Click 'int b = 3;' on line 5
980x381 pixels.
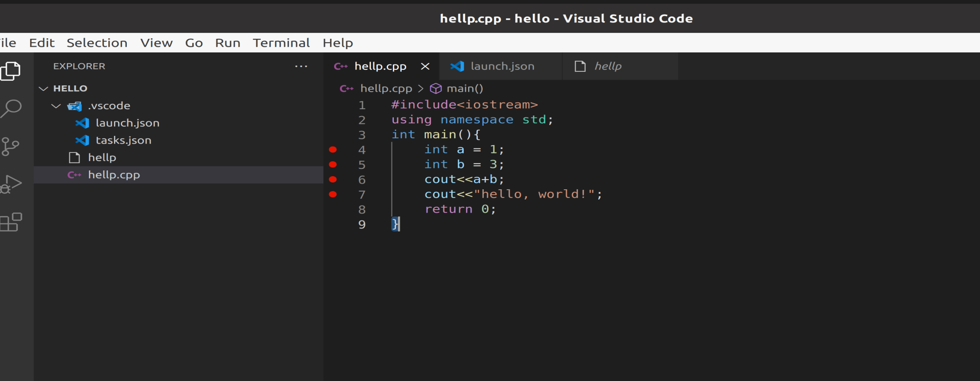coord(465,165)
